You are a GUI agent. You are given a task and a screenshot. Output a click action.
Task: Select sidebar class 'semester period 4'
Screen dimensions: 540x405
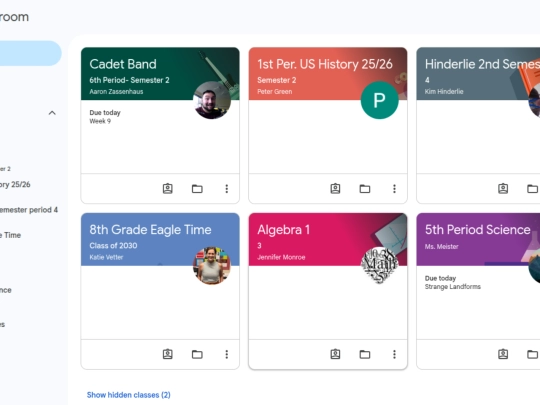pos(29,210)
